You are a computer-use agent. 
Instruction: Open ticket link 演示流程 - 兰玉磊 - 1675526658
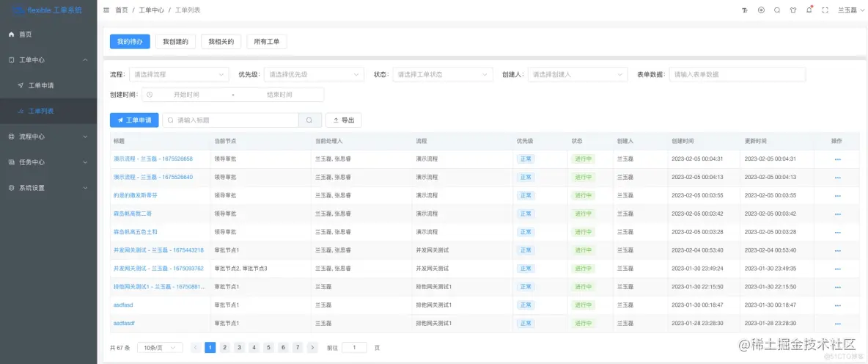[153, 159]
